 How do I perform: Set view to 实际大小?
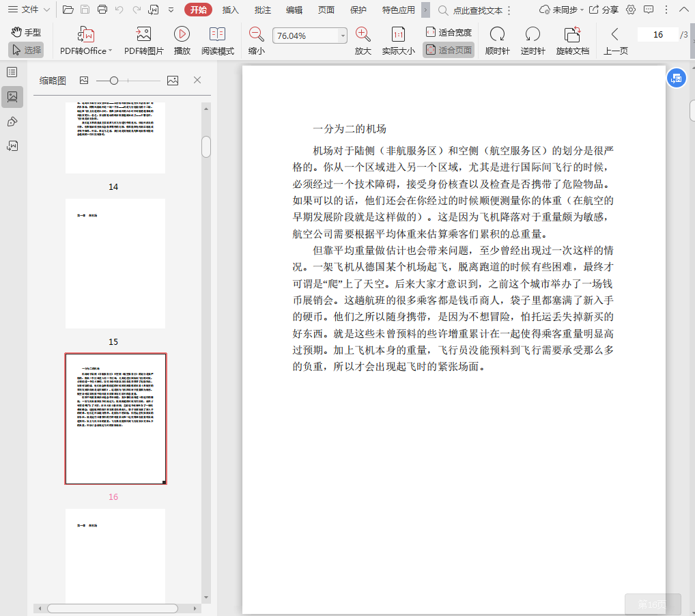pos(398,35)
